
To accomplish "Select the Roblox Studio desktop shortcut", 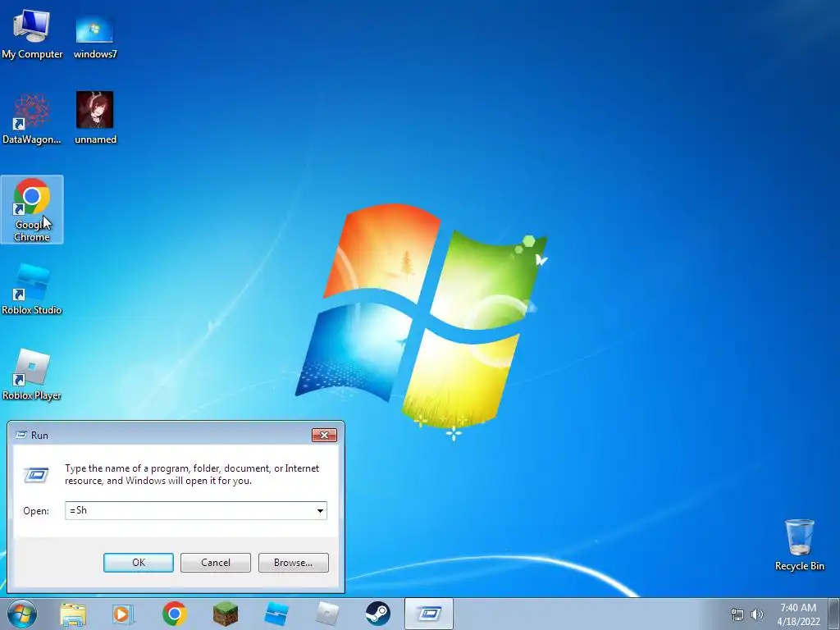I will coord(32,290).
